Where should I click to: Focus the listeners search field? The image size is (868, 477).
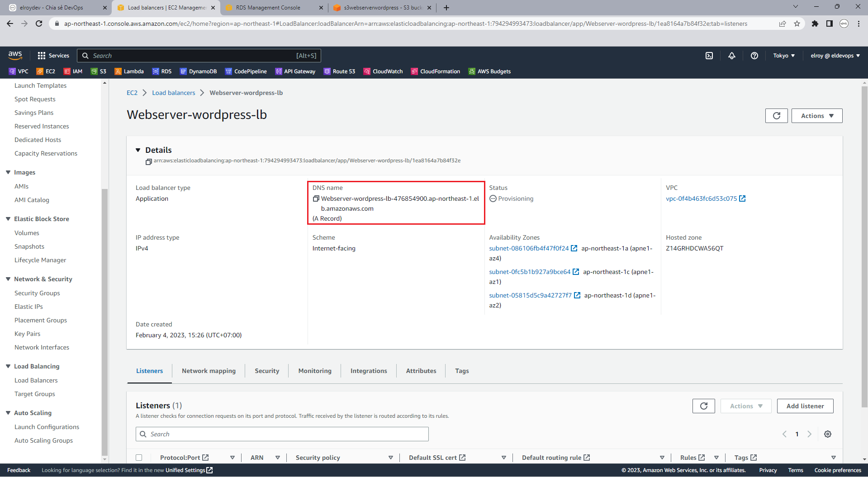click(282, 434)
